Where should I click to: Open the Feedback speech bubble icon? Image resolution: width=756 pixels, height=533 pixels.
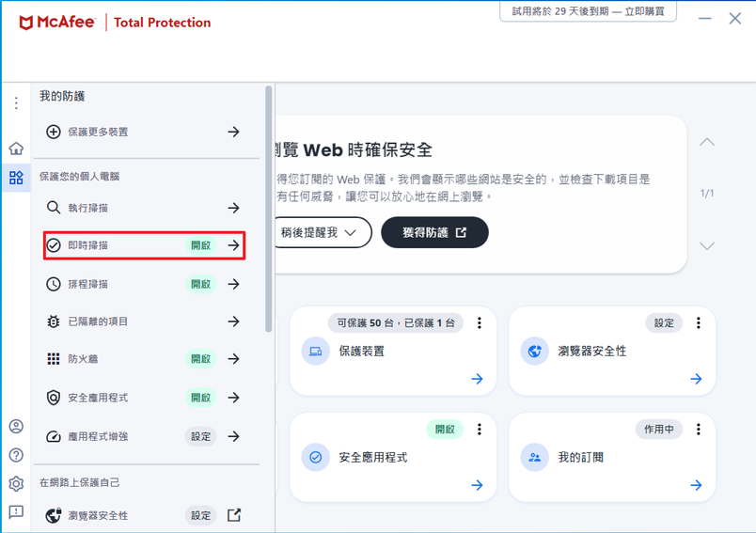coord(16,511)
